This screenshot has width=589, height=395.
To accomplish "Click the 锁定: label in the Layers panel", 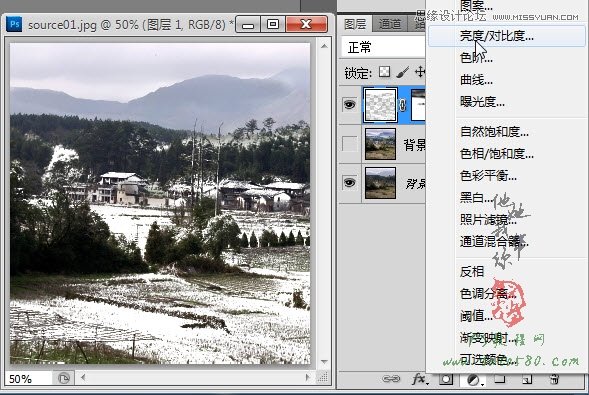I will (358, 72).
